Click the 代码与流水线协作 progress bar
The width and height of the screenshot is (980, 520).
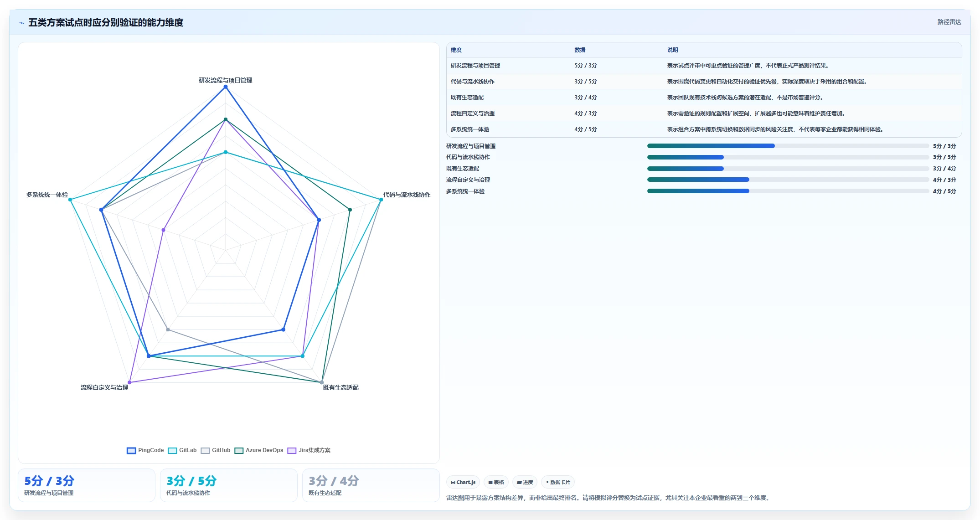click(788, 157)
